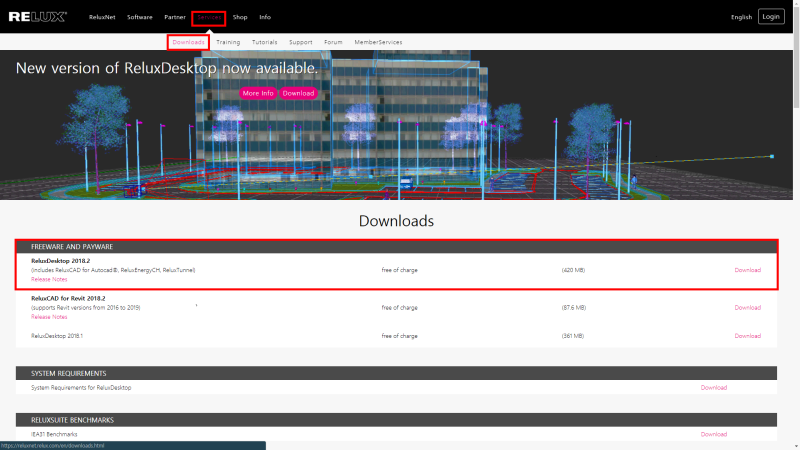Click the (87.6 MB) file size text
800x450 pixels.
pos(573,308)
